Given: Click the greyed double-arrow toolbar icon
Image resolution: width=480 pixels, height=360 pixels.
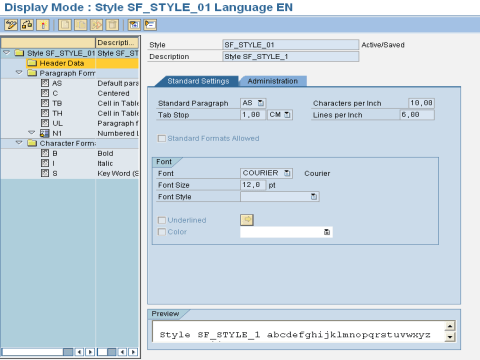Looking at the screenshot, I should click(97, 25).
